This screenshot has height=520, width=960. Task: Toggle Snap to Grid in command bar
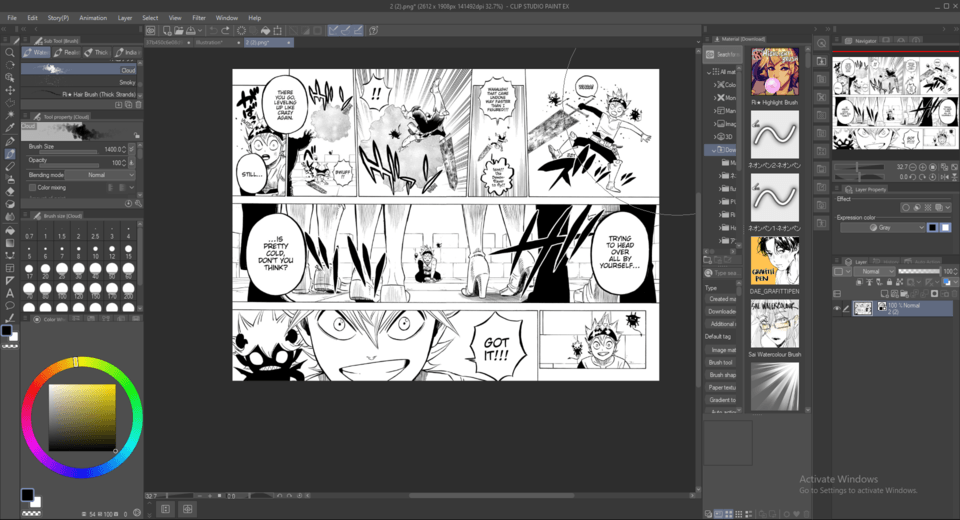click(358, 30)
